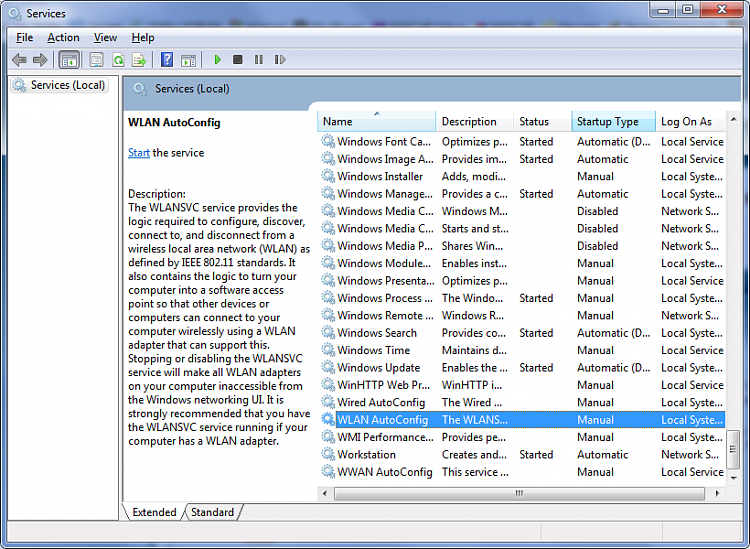
Task: Click the horizontal scrollbar left arrow
Action: point(325,494)
